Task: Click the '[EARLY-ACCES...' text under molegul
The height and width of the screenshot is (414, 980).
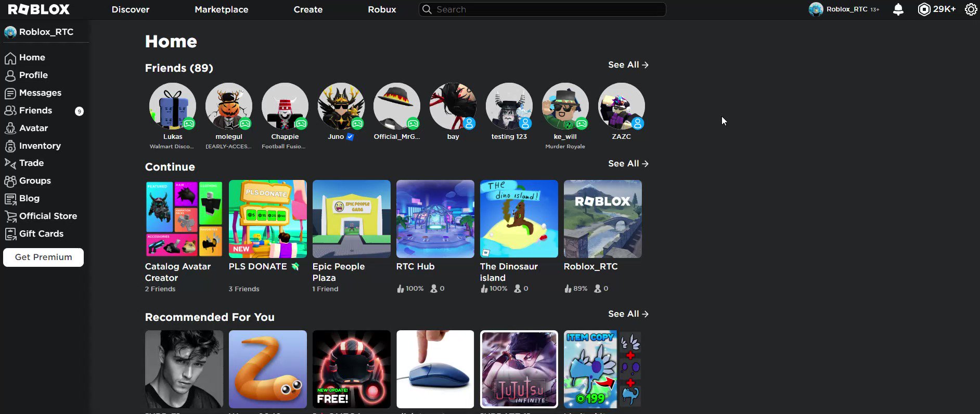Action: (228, 147)
